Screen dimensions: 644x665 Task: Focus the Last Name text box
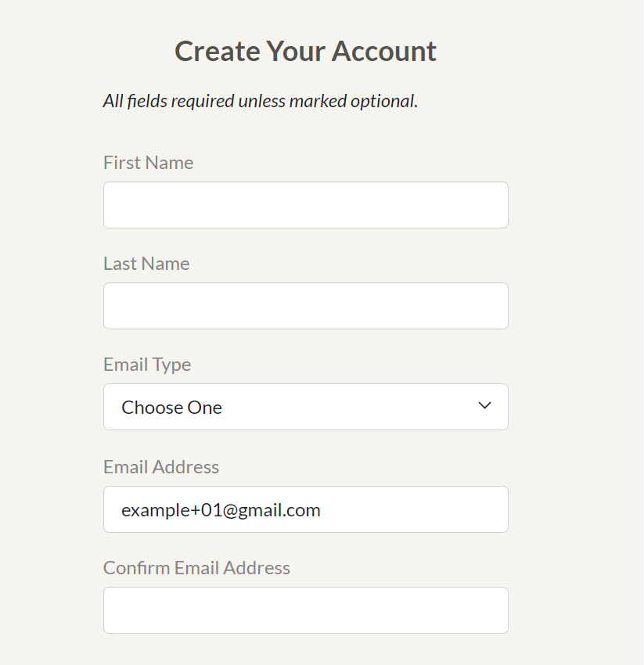(x=305, y=306)
